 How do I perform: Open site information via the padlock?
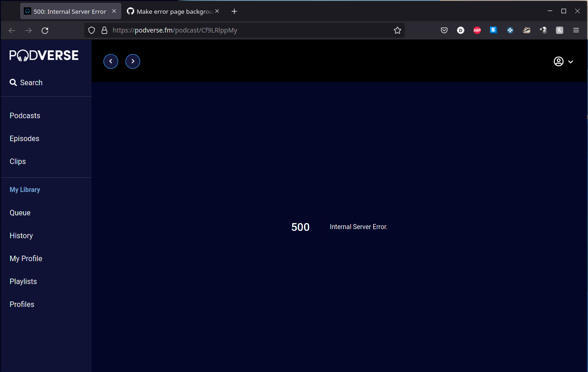[x=104, y=30]
